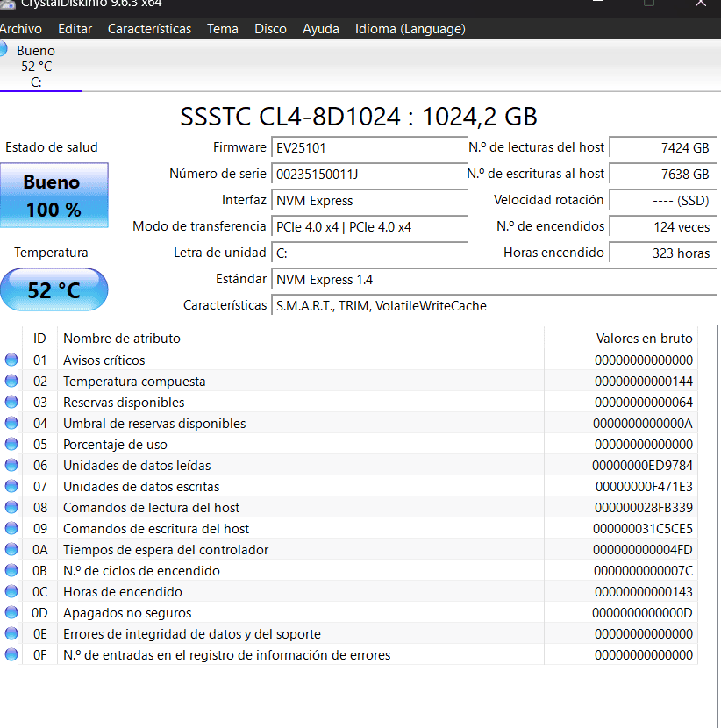The width and height of the screenshot is (721, 728).
Task: Click the 52 °C temperature button
Action: point(54,289)
